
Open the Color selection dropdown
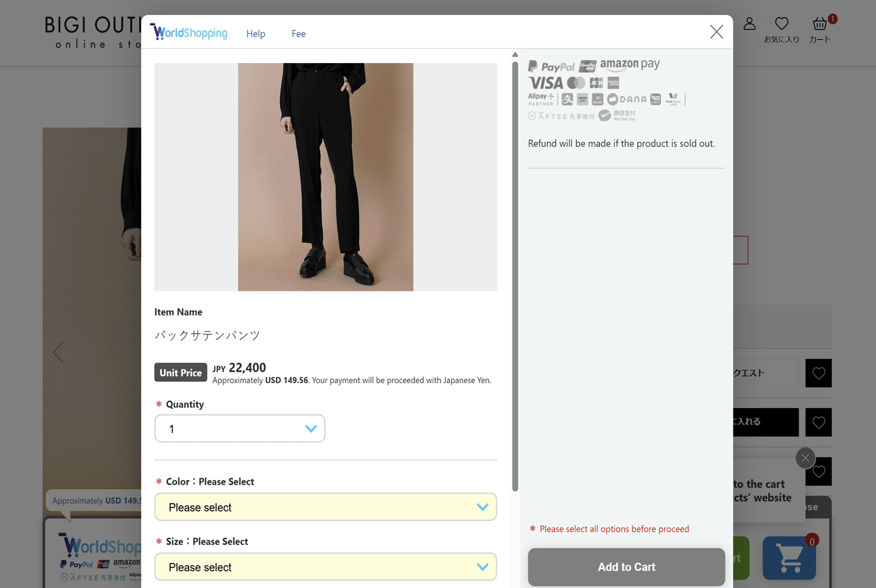coord(325,507)
